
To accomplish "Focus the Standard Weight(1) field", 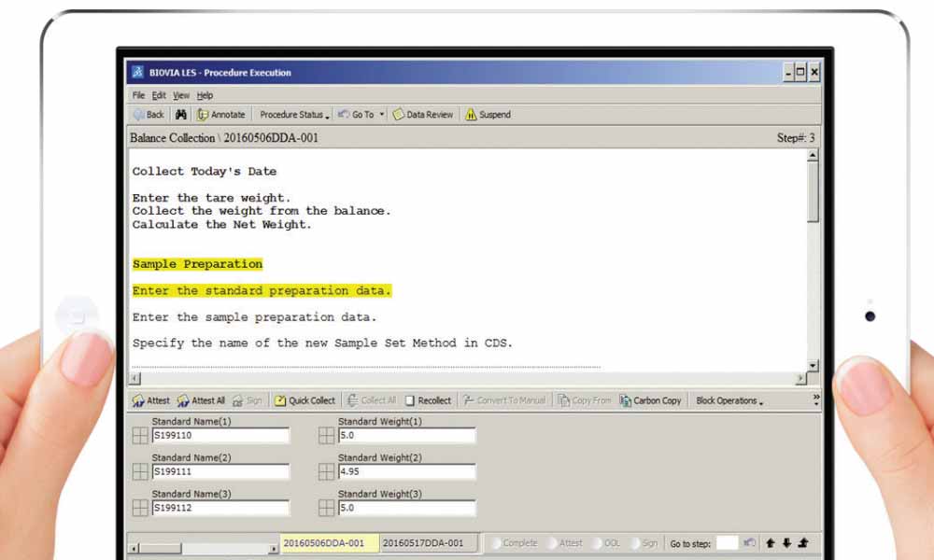I will [407, 436].
